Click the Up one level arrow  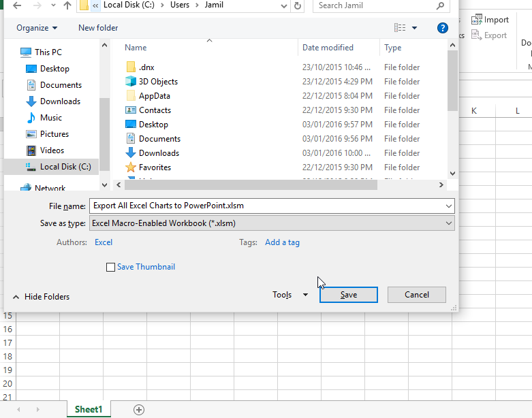point(67,5)
